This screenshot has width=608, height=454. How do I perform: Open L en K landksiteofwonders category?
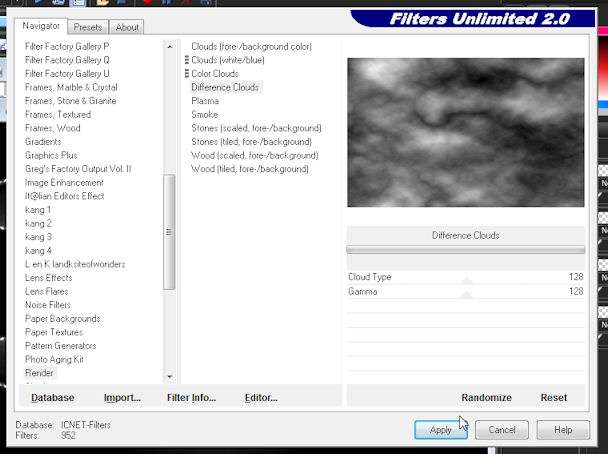tap(75, 264)
